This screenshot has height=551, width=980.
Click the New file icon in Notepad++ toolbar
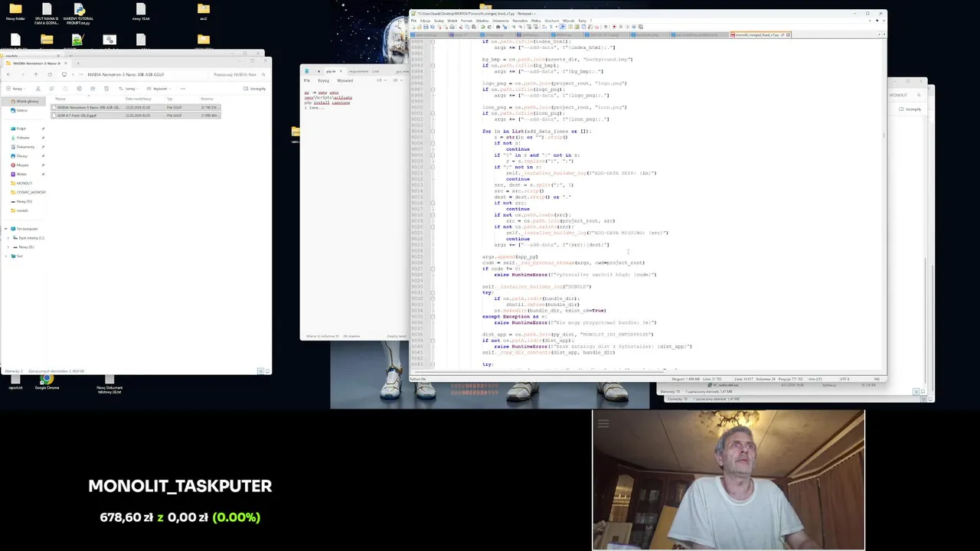[413, 27]
